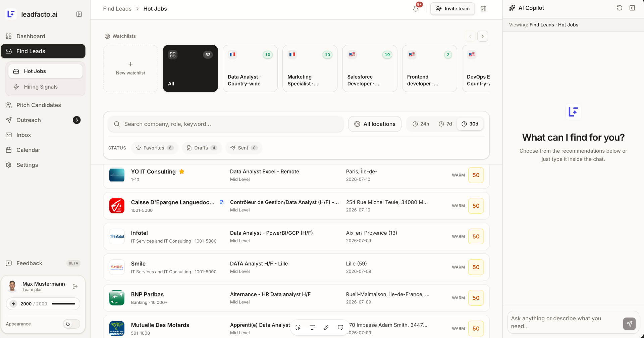Open the DevOps watchlist card

(x=476, y=68)
